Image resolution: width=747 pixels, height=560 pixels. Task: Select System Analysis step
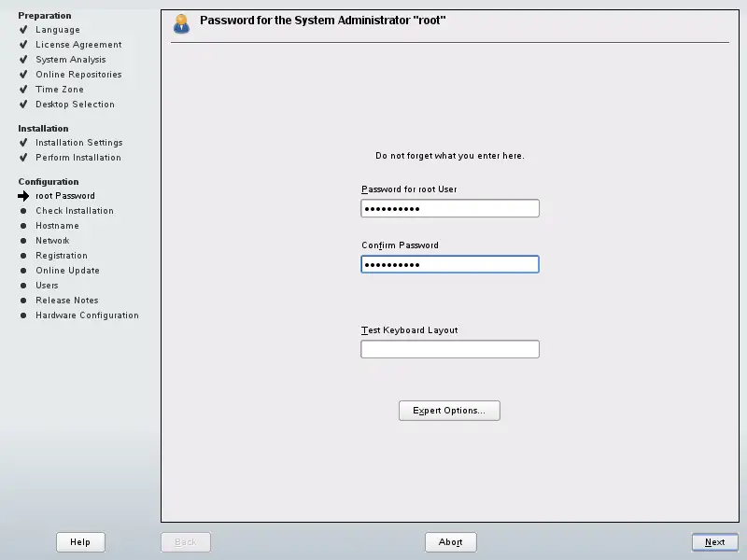tap(71, 60)
